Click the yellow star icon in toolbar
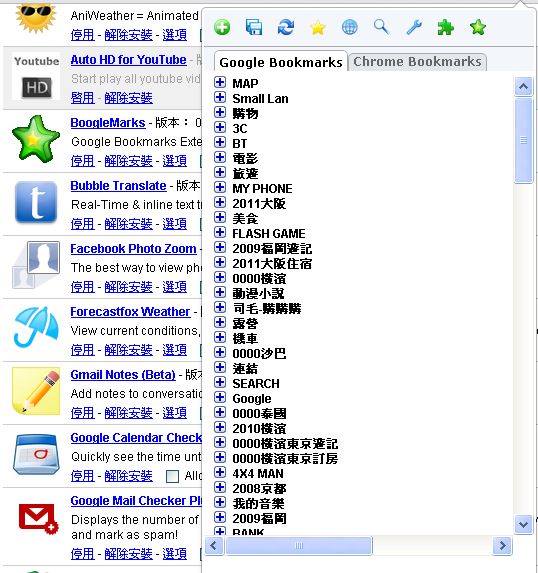The height and width of the screenshot is (573, 538). 318,27
